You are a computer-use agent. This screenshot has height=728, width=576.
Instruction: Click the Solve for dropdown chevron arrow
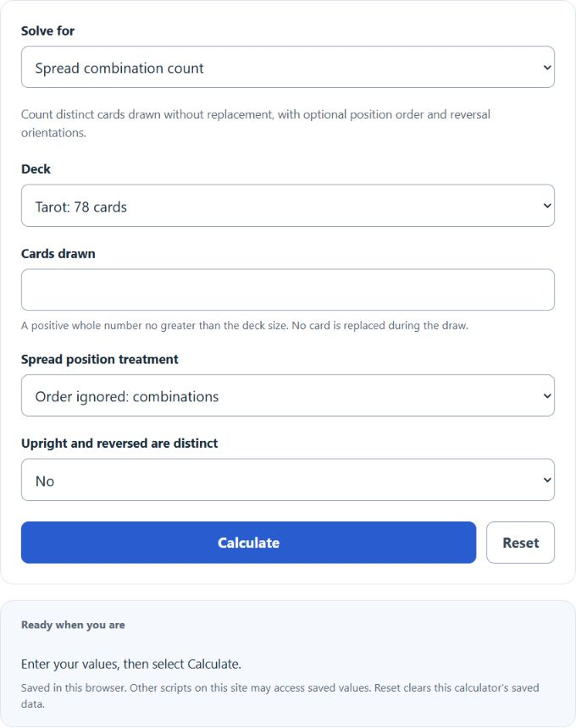point(547,68)
